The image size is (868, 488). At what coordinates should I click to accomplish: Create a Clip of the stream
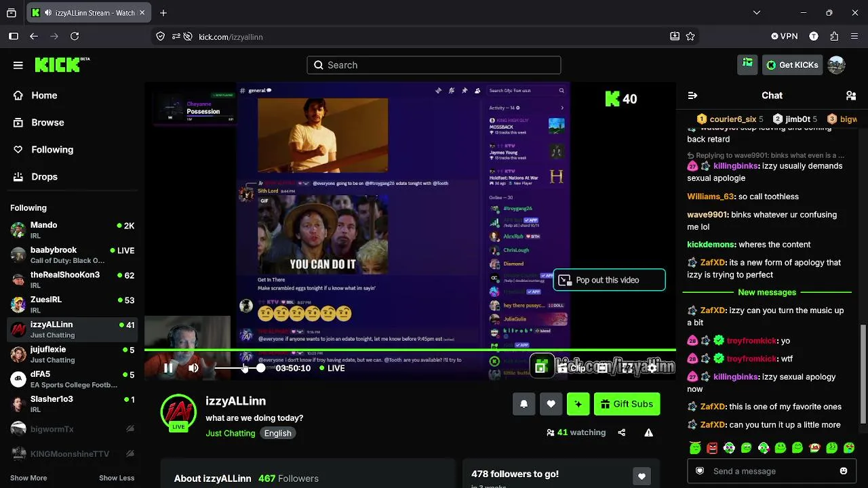(572, 368)
